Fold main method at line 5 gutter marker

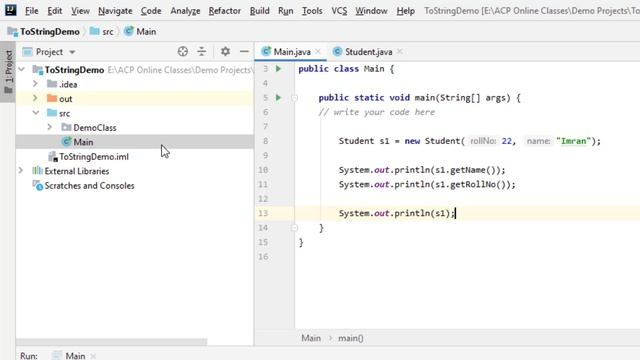tap(294, 98)
